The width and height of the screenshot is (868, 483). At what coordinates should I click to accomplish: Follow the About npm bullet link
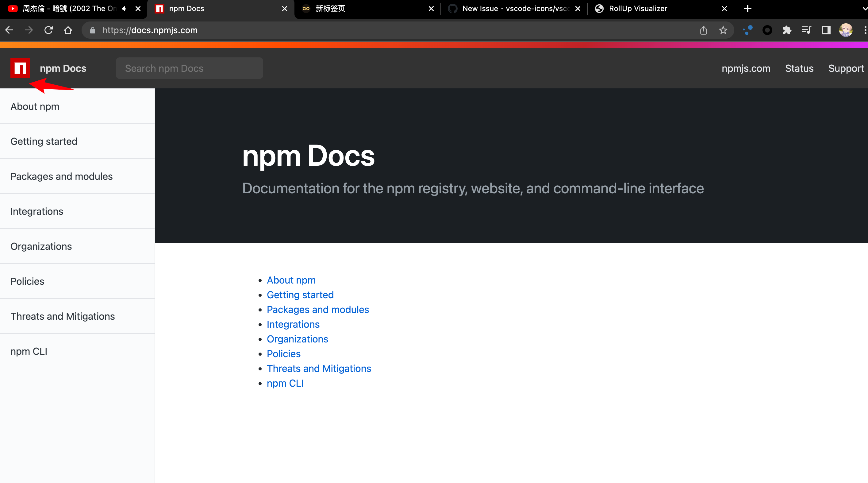coord(291,280)
